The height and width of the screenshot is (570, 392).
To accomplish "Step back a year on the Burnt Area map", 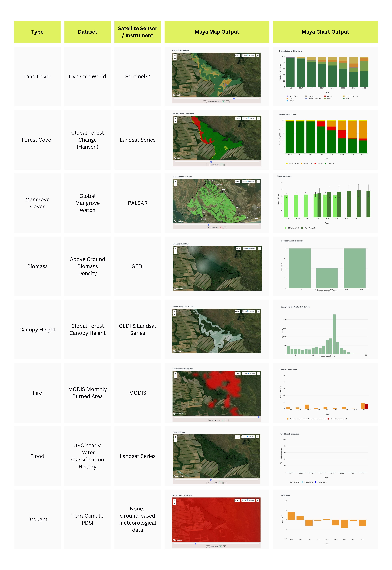I will click(207, 420).
